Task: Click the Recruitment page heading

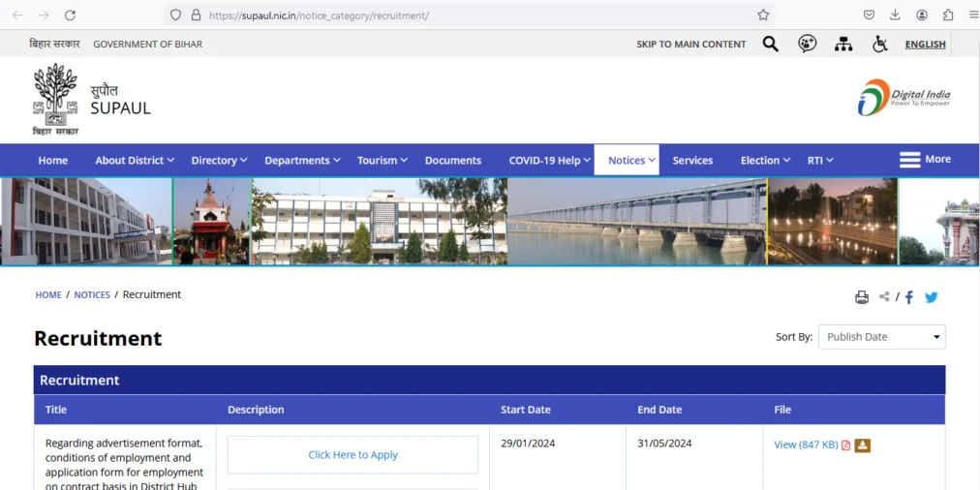Action: click(98, 338)
